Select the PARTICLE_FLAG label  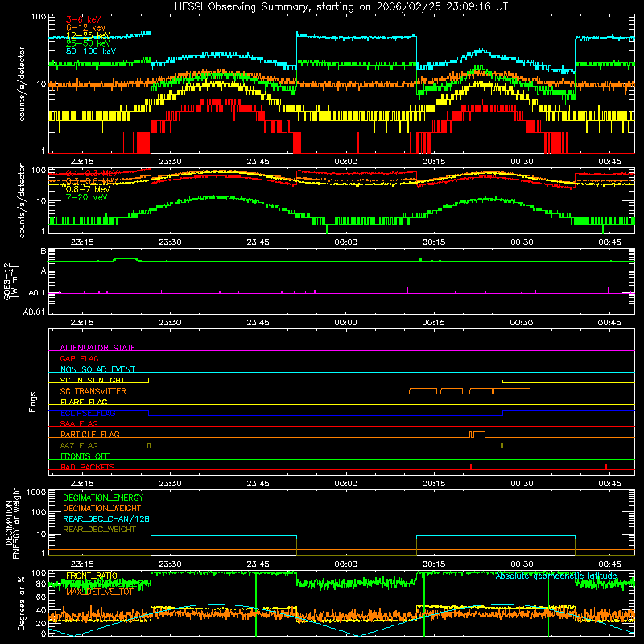pyautogui.click(x=90, y=434)
